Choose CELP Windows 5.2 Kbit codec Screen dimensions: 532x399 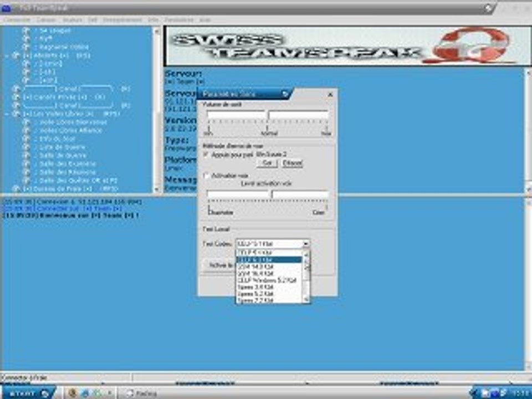(x=269, y=280)
